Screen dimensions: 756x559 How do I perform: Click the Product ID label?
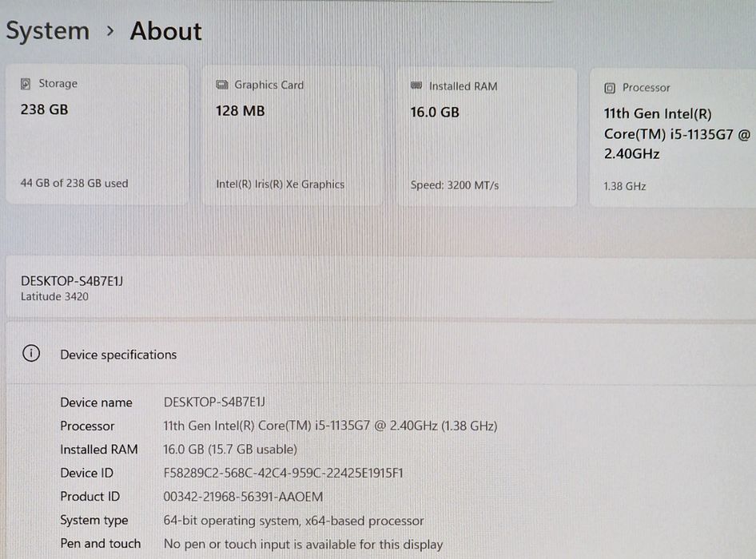click(x=90, y=497)
